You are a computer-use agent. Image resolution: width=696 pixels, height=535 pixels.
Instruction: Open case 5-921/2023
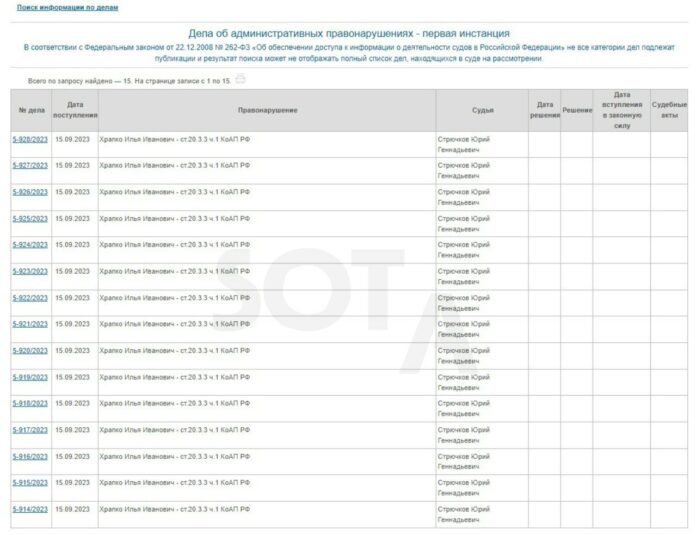click(x=30, y=324)
